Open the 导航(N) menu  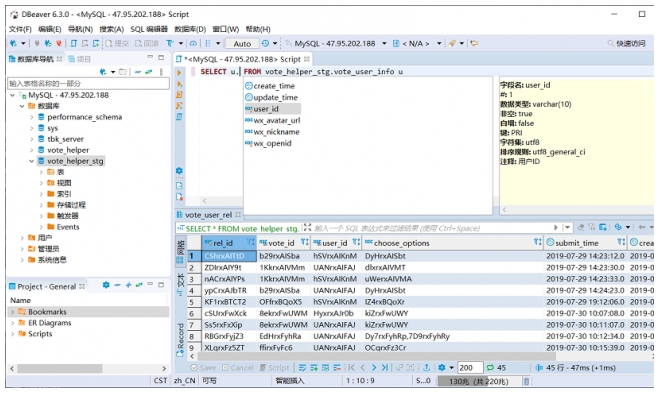click(80, 29)
